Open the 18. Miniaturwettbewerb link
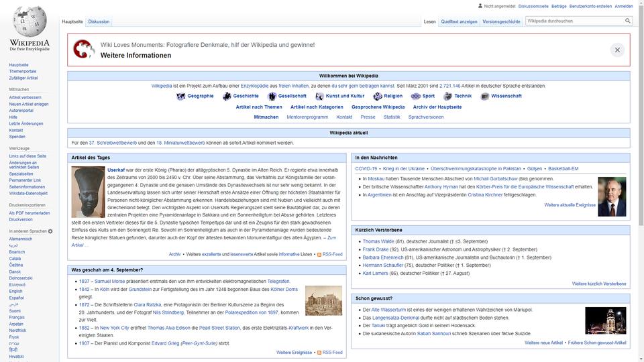 (180, 143)
